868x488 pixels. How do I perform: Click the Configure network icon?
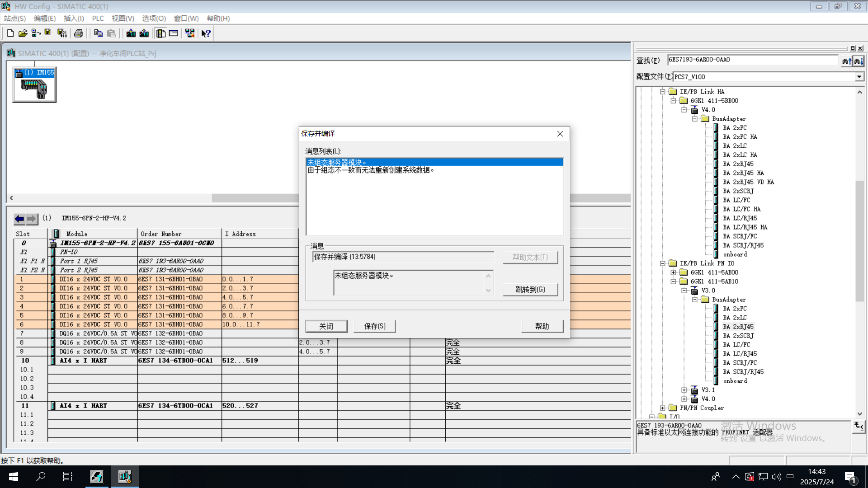click(x=190, y=33)
